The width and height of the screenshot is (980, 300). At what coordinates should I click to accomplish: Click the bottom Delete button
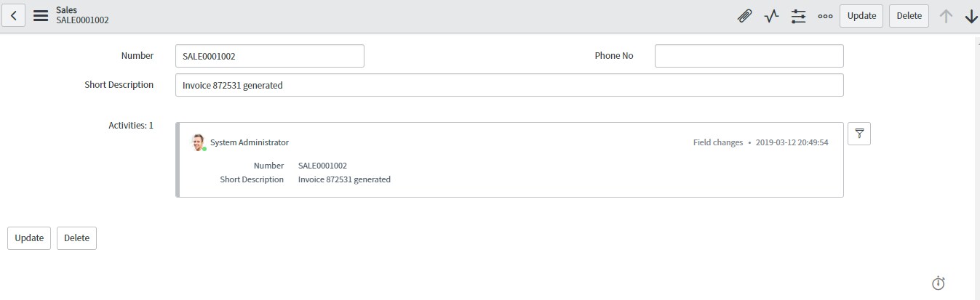point(76,238)
